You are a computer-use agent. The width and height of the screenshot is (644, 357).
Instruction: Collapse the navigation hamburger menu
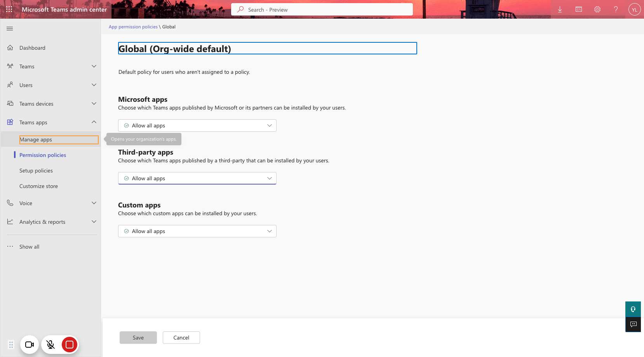point(10,28)
